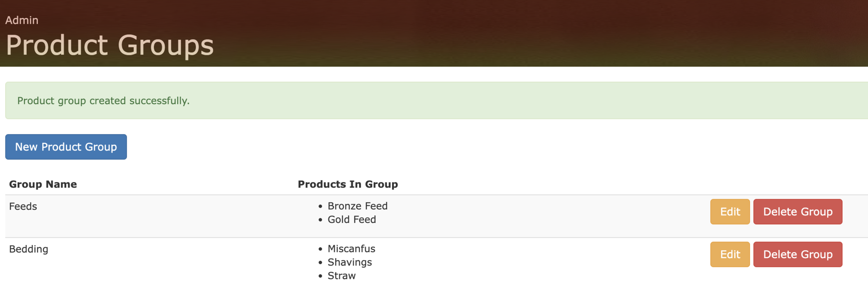Edit the Feeds product group

(x=730, y=212)
